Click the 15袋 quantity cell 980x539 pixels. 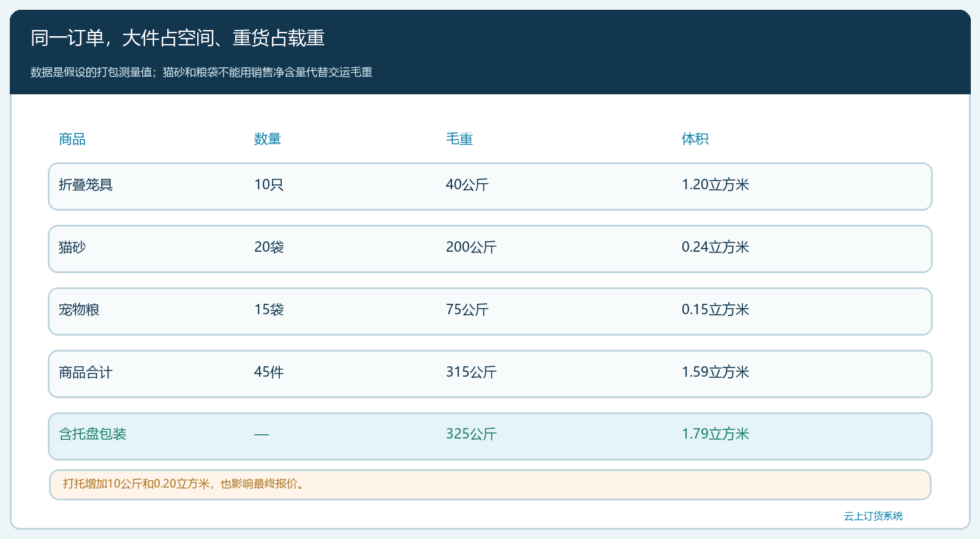coord(269,310)
